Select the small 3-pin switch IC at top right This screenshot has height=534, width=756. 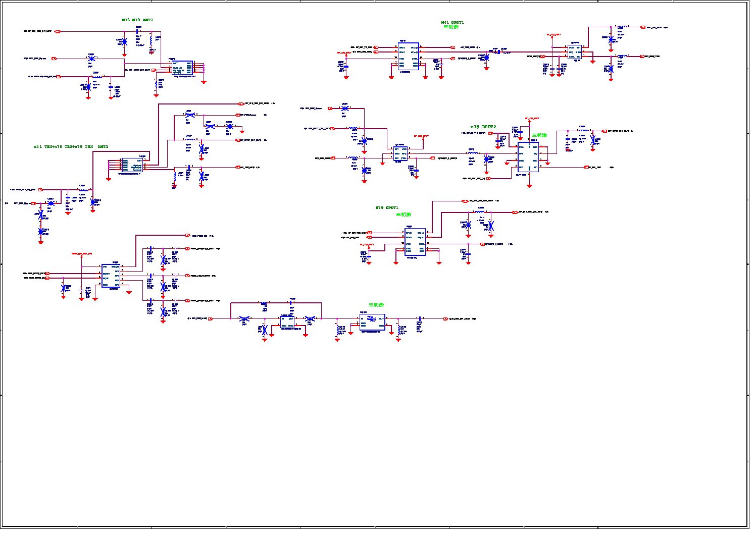click(x=575, y=52)
